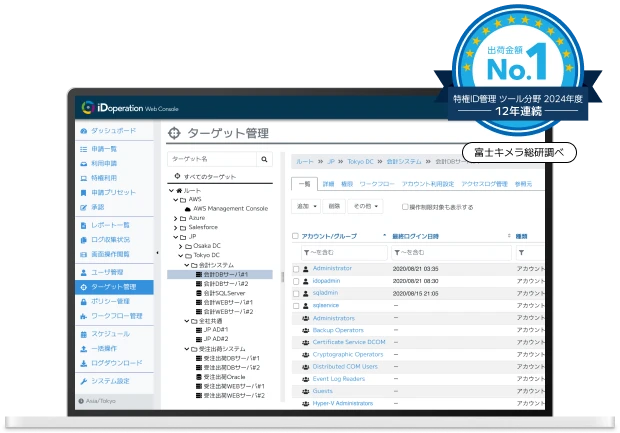Click the ワークフロー管理 flow icon

(83, 316)
